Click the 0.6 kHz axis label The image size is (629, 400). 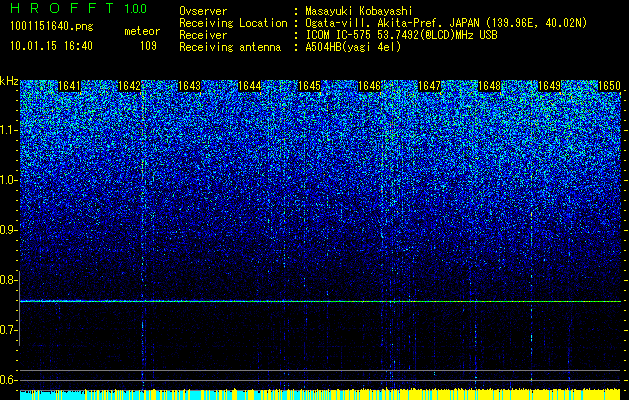coord(8,380)
